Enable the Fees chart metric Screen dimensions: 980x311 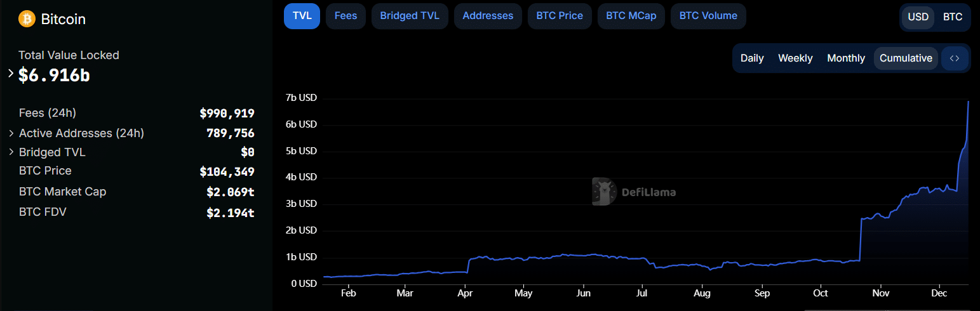(346, 16)
